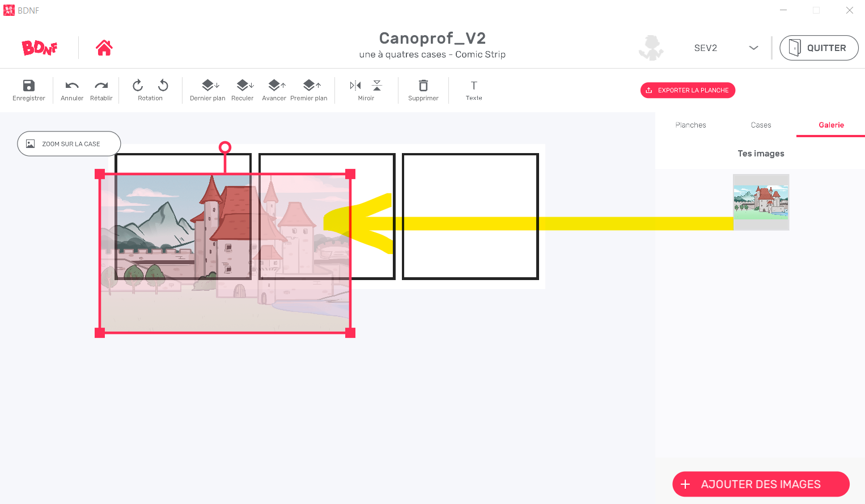Go to home via house icon
This screenshot has width=865, height=504.
pyautogui.click(x=104, y=48)
